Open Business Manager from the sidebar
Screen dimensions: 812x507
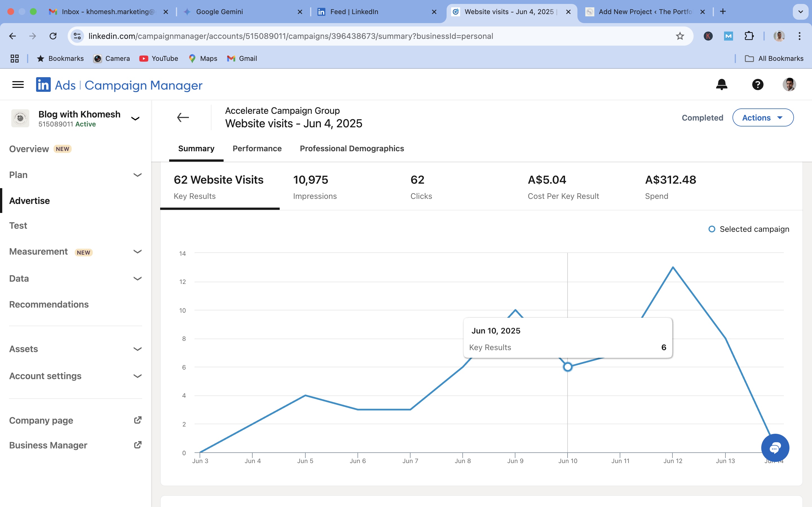(48, 445)
